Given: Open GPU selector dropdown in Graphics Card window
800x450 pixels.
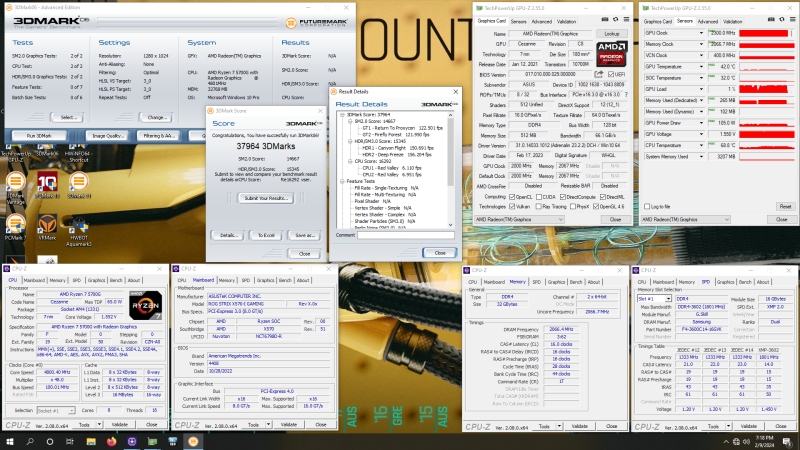Looking at the screenshot, I should coord(519,219).
